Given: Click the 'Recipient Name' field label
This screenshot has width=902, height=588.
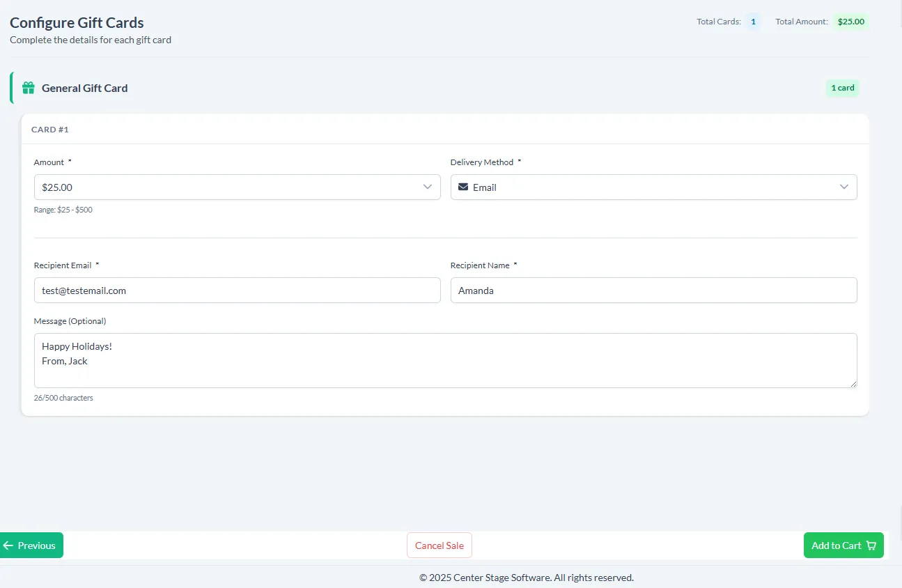Looking at the screenshot, I should click(481, 265).
